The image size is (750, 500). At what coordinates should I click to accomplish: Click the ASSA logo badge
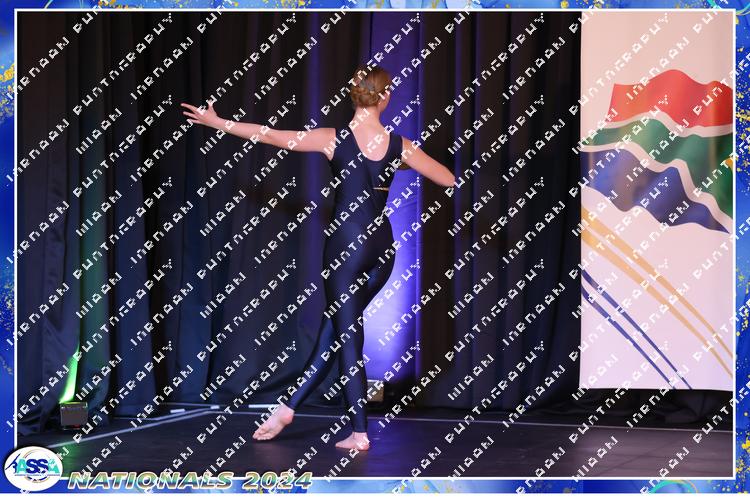click(x=33, y=467)
